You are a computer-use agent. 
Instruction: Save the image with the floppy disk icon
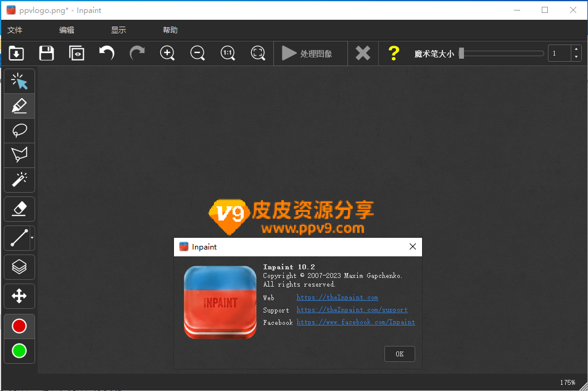pos(46,53)
